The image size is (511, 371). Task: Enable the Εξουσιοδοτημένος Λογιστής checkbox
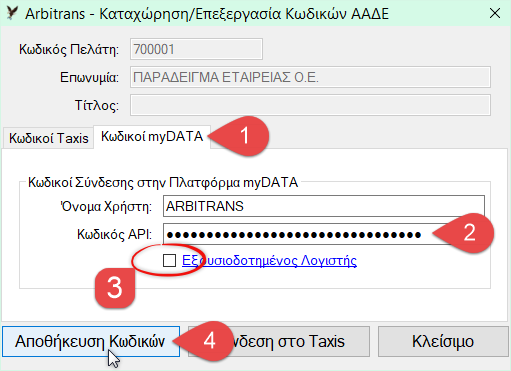point(169,260)
